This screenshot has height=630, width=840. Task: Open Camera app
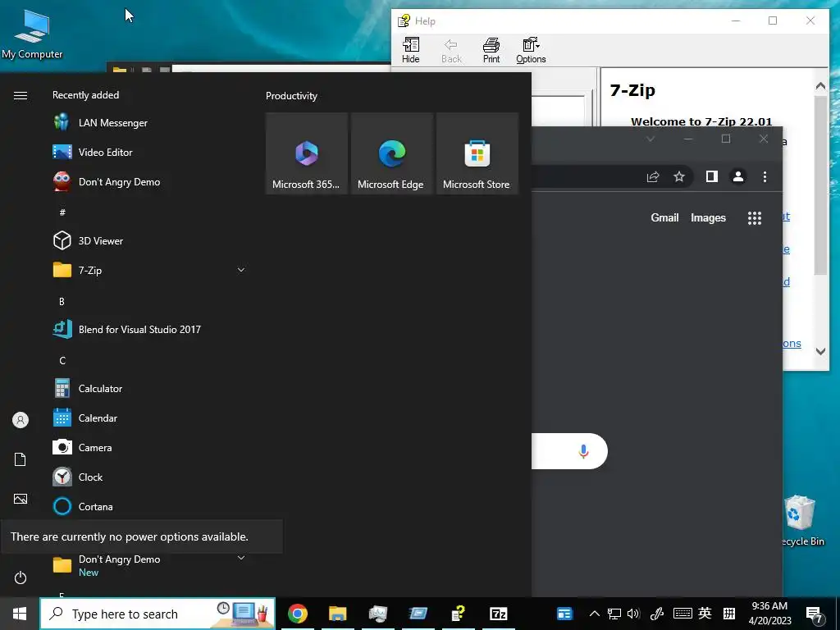[x=150, y=447]
